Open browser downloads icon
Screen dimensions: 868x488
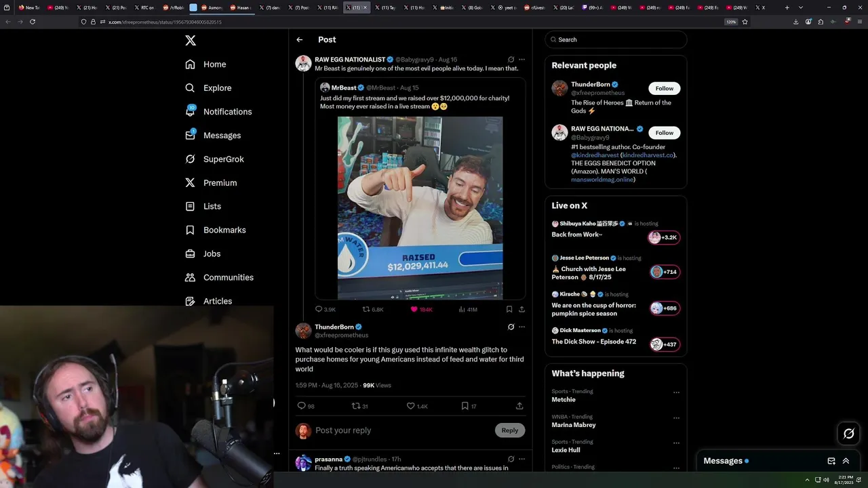(795, 22)
